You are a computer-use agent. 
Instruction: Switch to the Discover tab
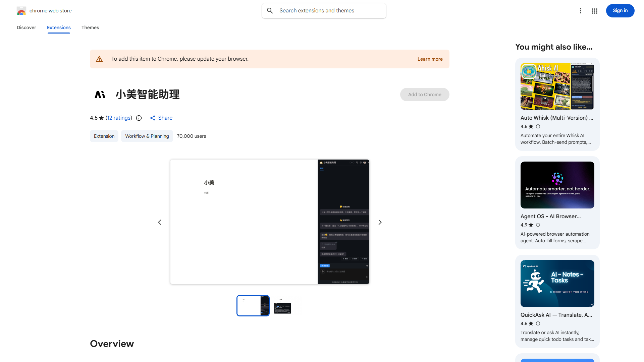[x=26, y=27]
